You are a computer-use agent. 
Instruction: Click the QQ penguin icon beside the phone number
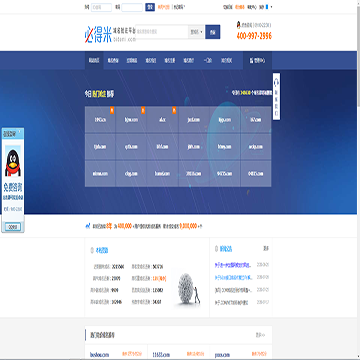tap(239, 25)
